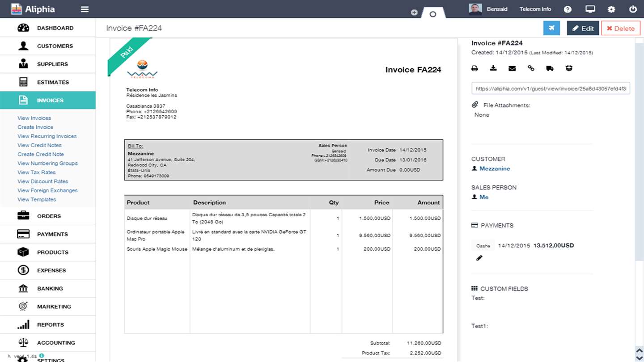This screenshot has width=644, height=362.
Task: Click the Bensaid username in header
Action: (497, 9)
